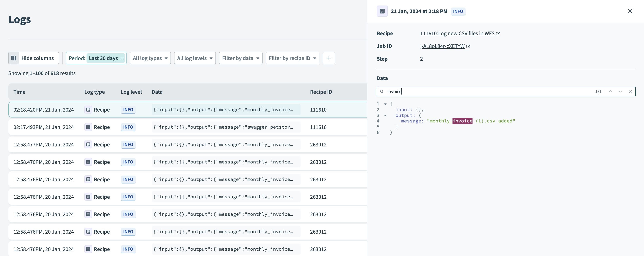
Task: Jump to previous search match with up chevron
Action: (x=611, y=91)
